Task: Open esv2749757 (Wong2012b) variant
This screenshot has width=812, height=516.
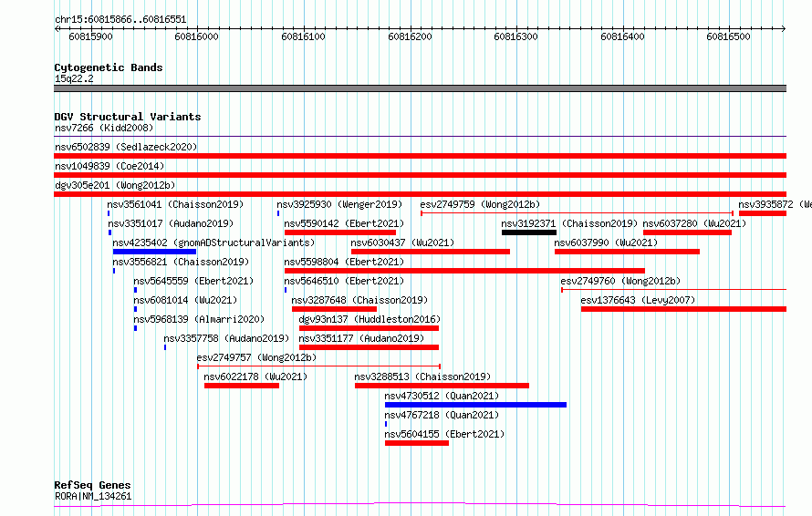Action: (256, 357)
